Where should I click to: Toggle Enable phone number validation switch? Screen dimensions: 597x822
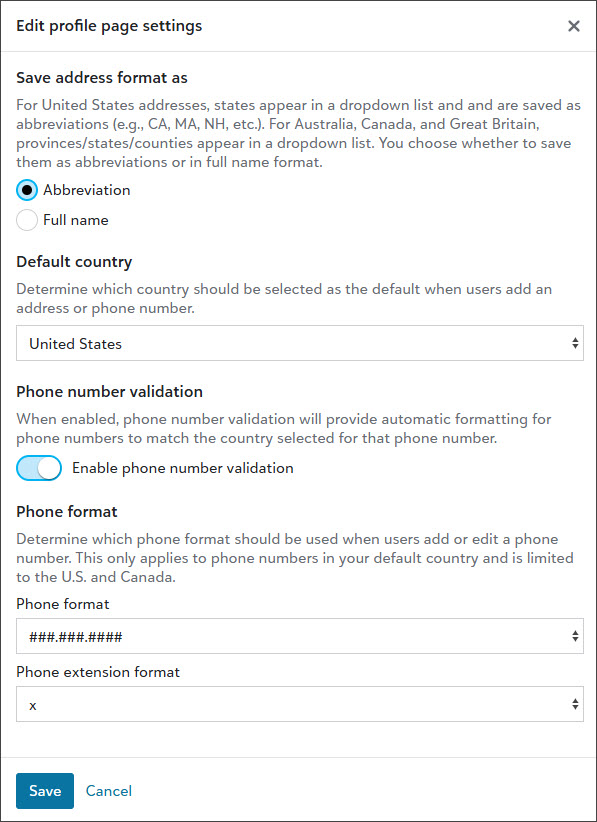(38, 467)
